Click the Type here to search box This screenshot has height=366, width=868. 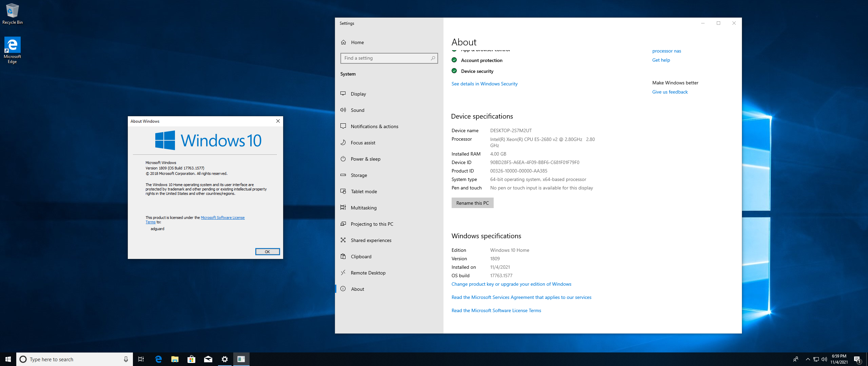(75, 359)
